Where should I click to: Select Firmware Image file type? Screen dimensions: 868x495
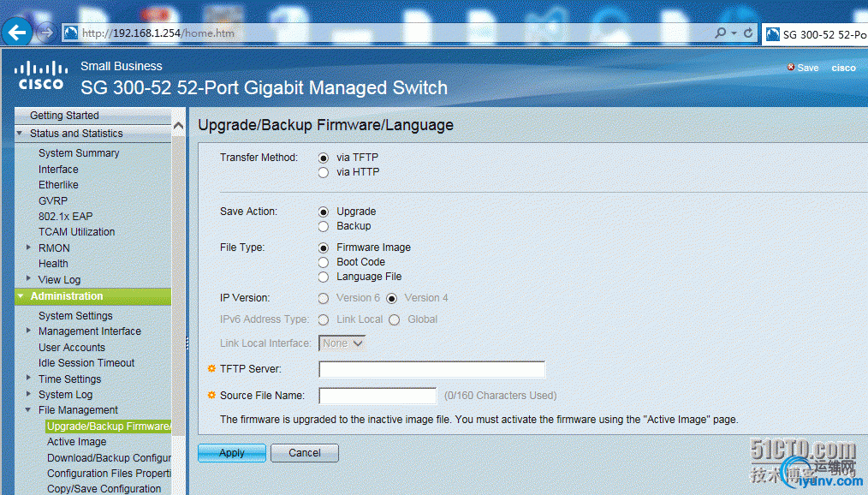coord(324,248)
